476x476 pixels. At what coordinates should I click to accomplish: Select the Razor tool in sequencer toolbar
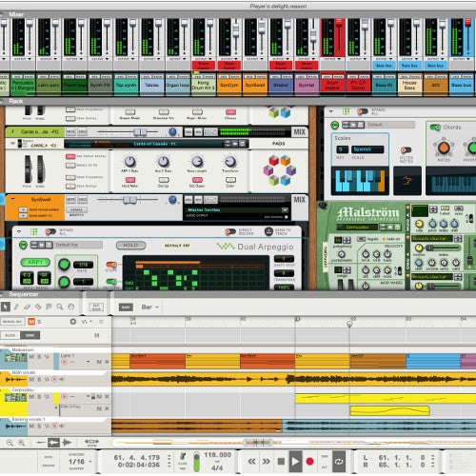click(38, 307)
